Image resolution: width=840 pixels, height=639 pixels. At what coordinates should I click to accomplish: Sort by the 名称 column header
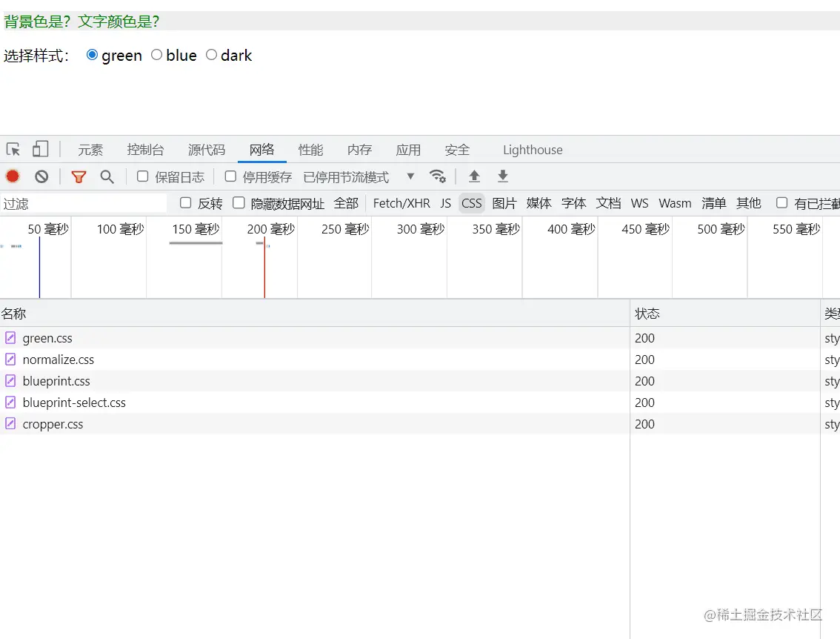pyautogui.click(x=315, y=313)
